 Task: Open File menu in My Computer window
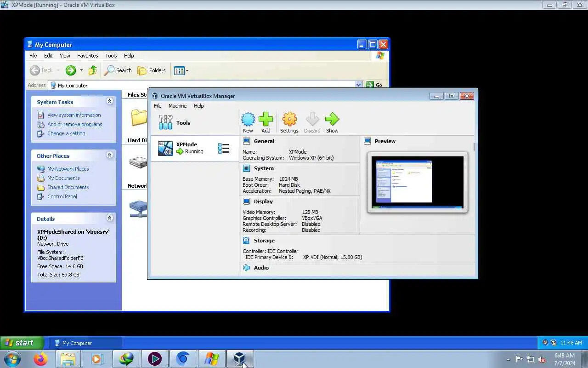[x=33, y=56]
